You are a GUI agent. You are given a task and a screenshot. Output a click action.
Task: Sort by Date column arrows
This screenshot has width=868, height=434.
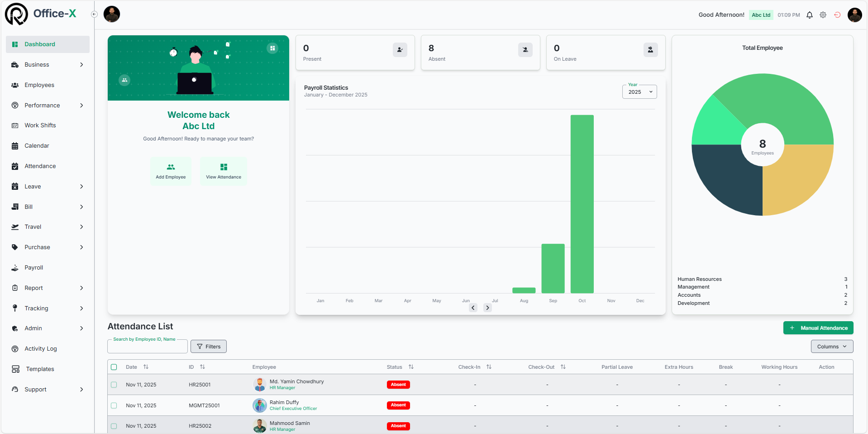[146, 367]
